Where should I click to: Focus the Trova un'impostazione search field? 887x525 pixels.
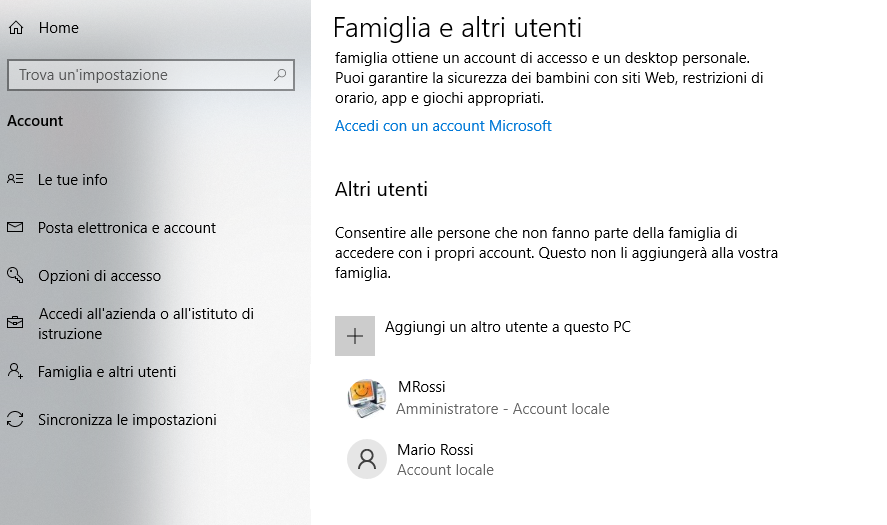tap(151, 75)
